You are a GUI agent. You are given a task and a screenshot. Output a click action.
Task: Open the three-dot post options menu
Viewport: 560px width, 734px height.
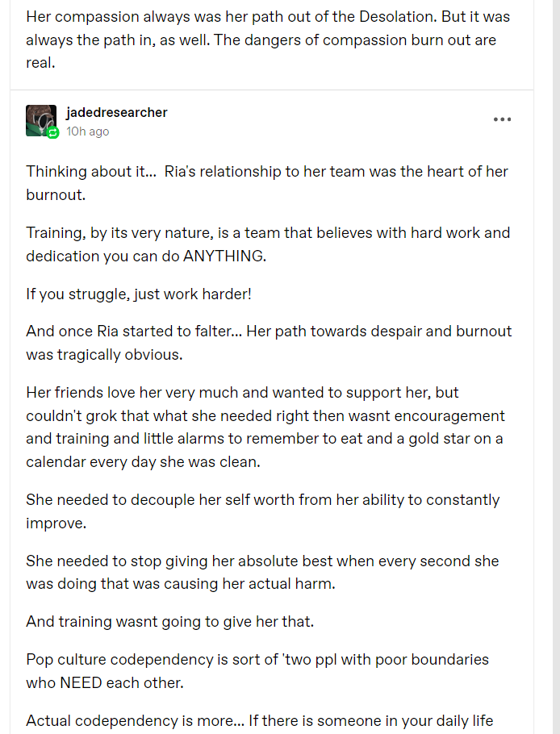pyautogui.click(x=502, y=120)
